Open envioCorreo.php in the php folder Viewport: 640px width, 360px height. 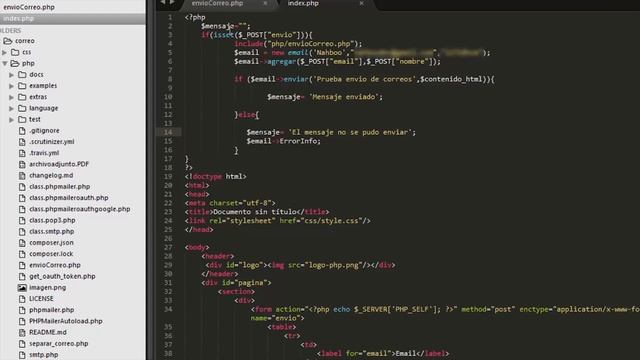point(55,265)
